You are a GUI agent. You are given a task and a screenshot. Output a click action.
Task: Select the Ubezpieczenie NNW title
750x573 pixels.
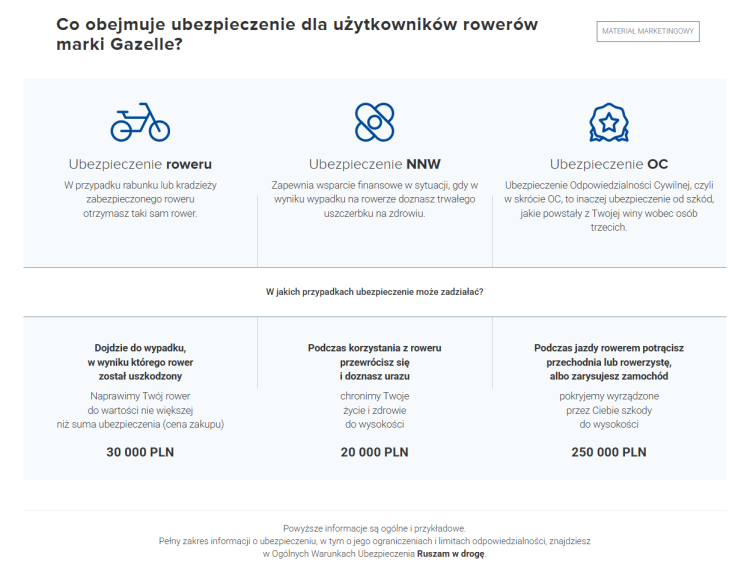pos(375,164)
